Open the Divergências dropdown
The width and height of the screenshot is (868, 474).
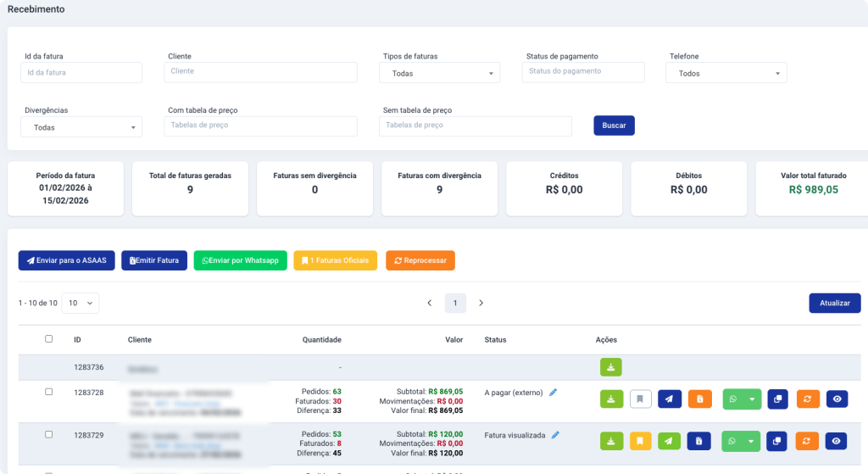point(81,127)
